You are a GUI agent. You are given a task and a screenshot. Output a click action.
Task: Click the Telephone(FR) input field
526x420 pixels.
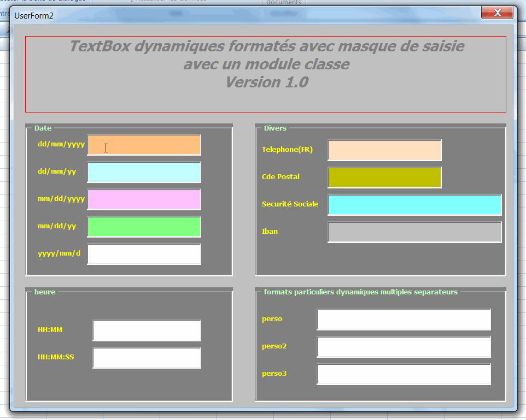coord(384,150)
